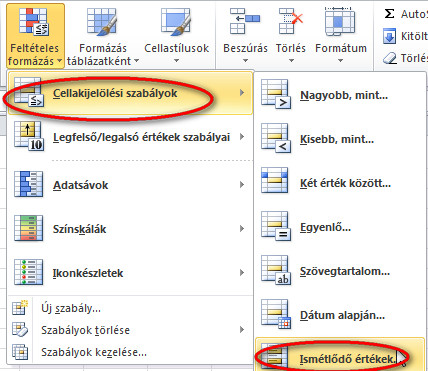Open the Színskálák submenu
The height and width of the screenshot is (371, 428).
pos(130,229)
